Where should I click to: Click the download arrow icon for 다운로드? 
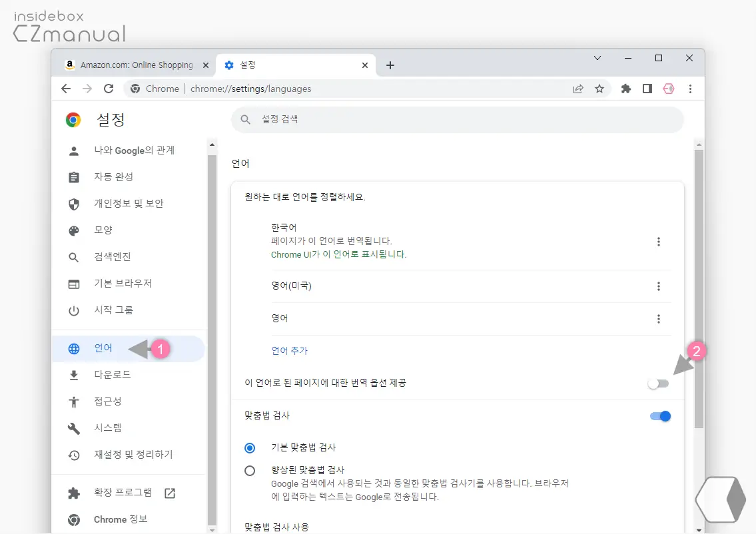(x=74, y=376)
